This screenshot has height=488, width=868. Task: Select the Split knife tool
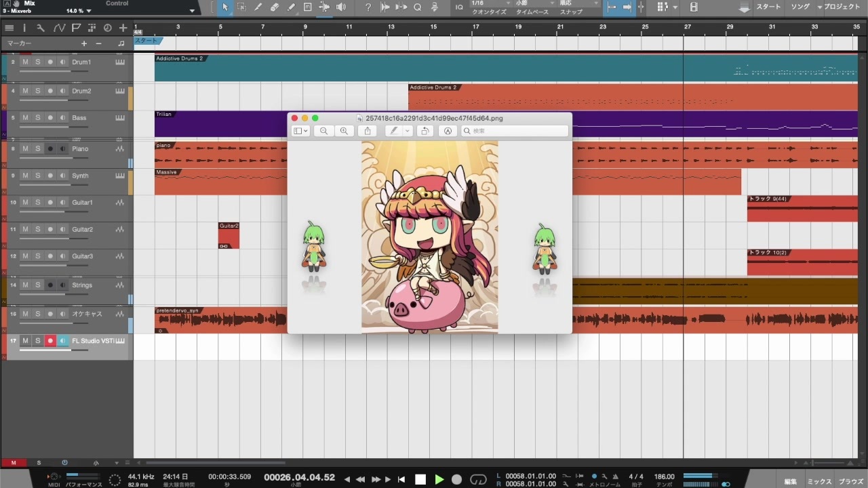click(258, 7)
